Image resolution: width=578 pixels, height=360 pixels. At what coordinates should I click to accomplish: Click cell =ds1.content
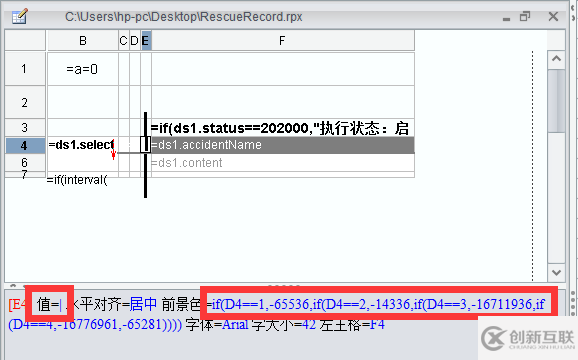[283, 162]
